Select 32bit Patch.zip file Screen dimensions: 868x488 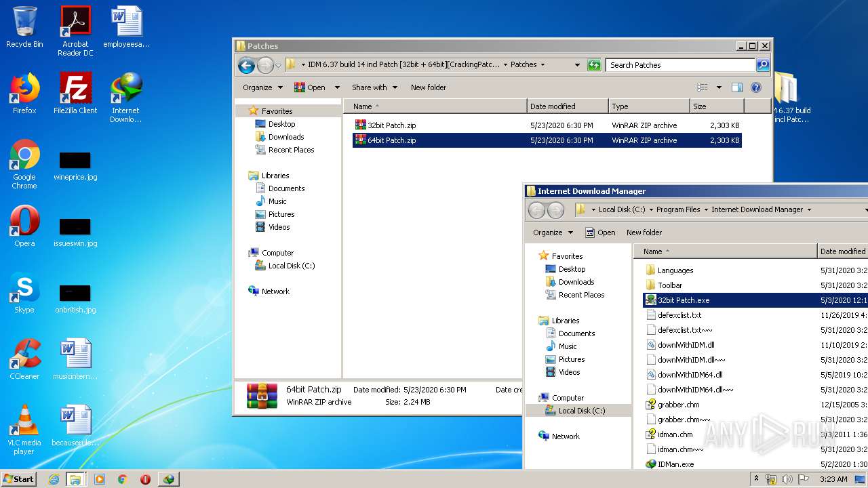(x=391, y=125)
